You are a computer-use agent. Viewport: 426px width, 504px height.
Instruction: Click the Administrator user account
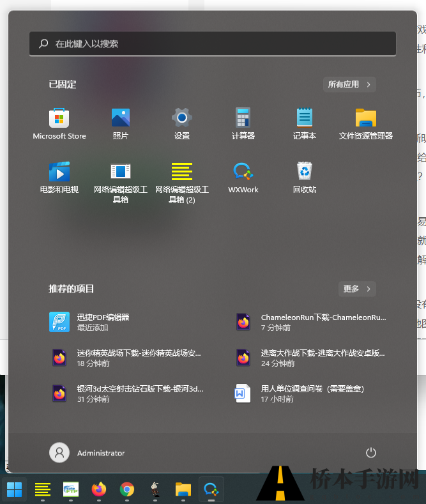pyautogui.click(x=87, y=452)
